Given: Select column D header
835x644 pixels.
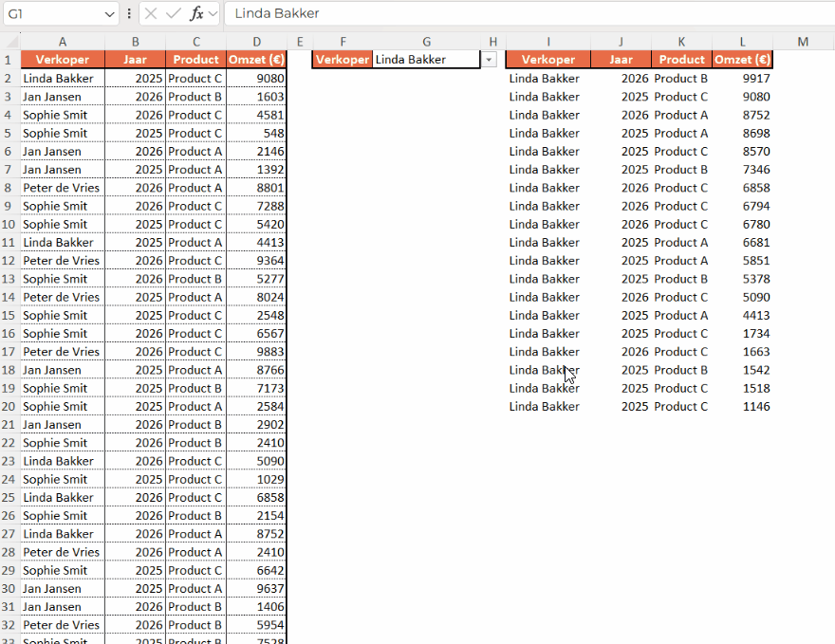Looking at the screenshot, I should [257, 42].
